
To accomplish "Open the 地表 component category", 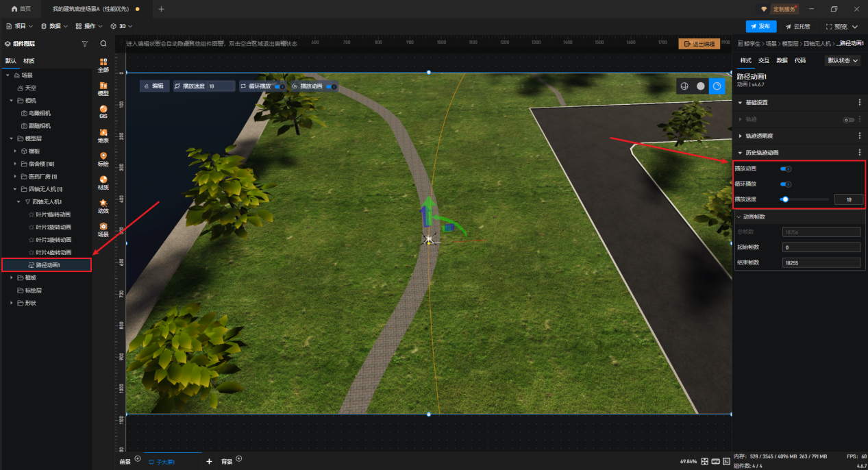I will [103, 135].
